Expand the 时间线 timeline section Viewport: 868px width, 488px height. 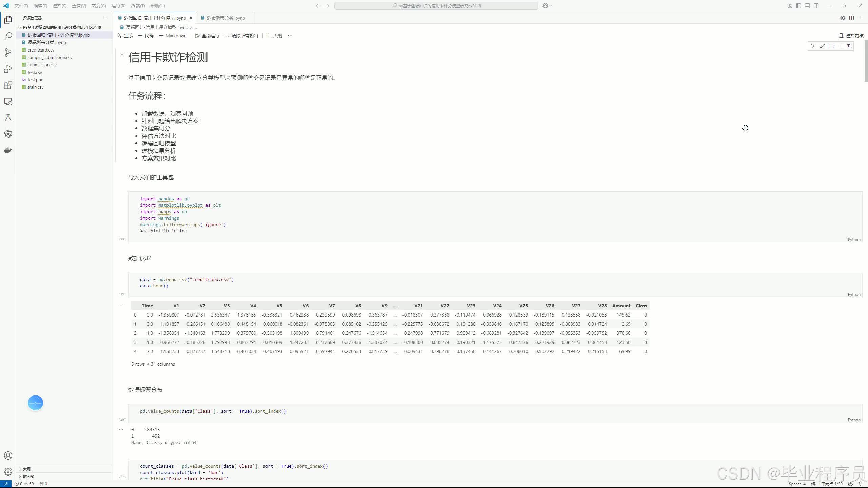point(28,476)
